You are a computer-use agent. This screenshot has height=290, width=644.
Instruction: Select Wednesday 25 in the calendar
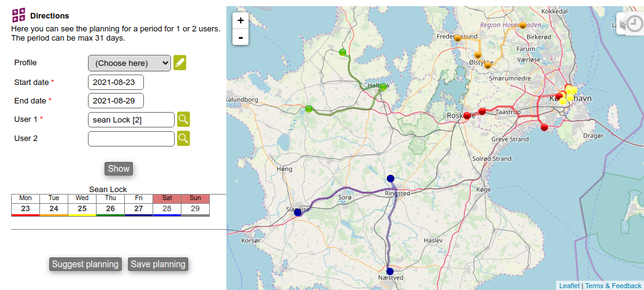82,209
